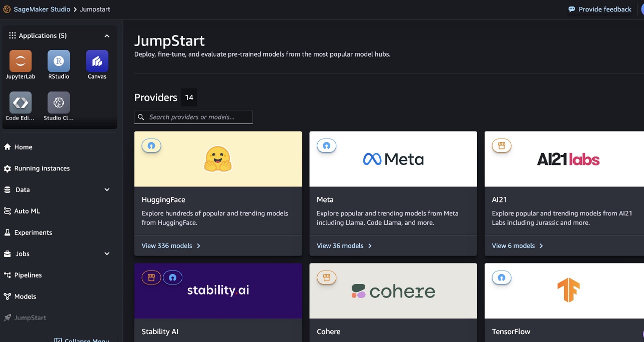Click the marketplace badge on Cohere card
This screenshot has width=644, height=342.
(x=327, y=277)
